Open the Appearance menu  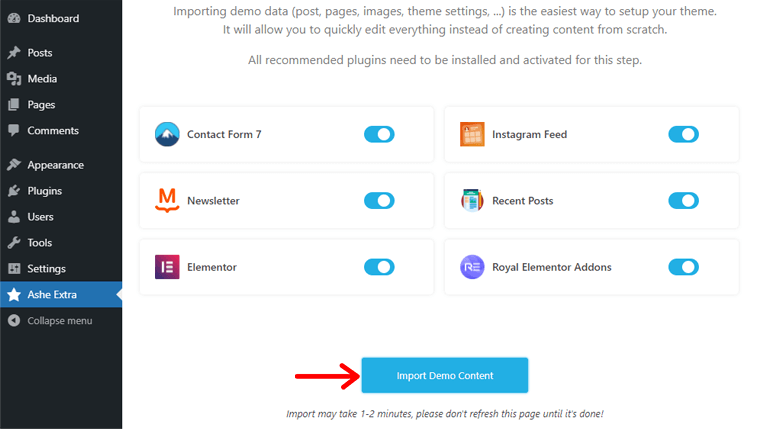click(x=55, y=165)
